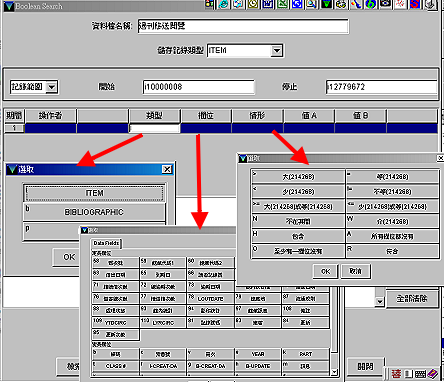This screenshot has width=444, height=382.
Task: Click the white type cell in row 1
Action: (x=154, y=128)
